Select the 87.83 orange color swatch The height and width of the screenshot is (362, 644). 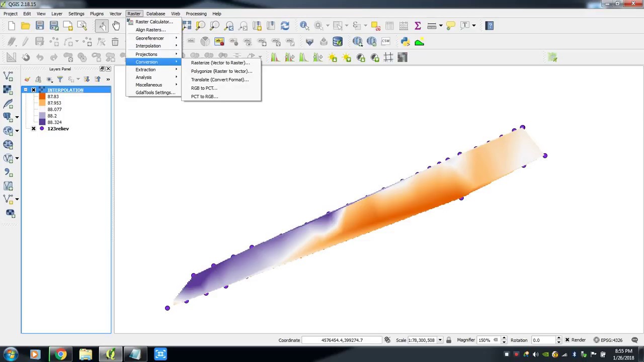[42, 97]
